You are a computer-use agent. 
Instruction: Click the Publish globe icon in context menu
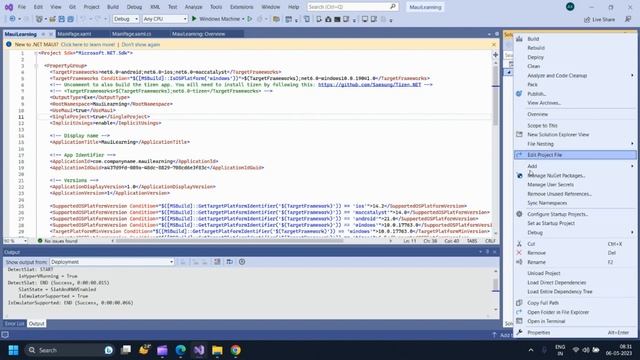click(519, 93)
